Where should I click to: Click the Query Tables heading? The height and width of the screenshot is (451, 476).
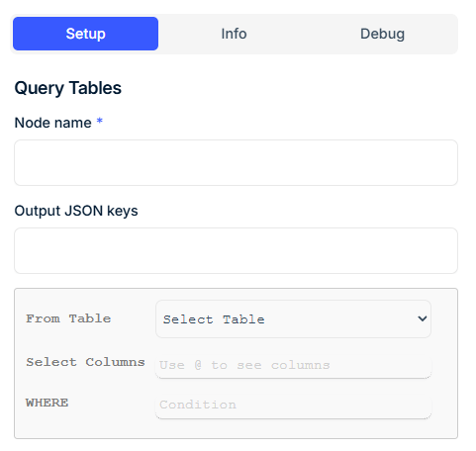click(x=68, y=88)
